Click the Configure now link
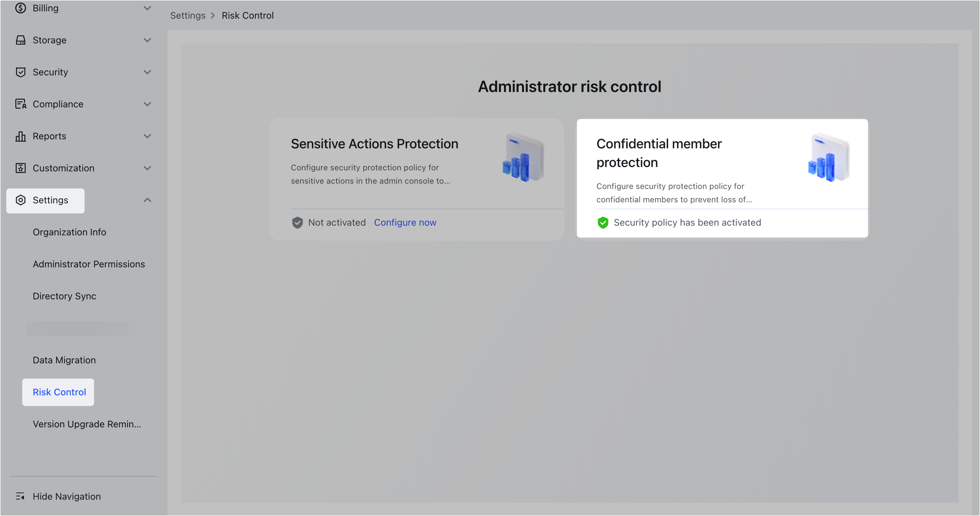 point(405,222)
